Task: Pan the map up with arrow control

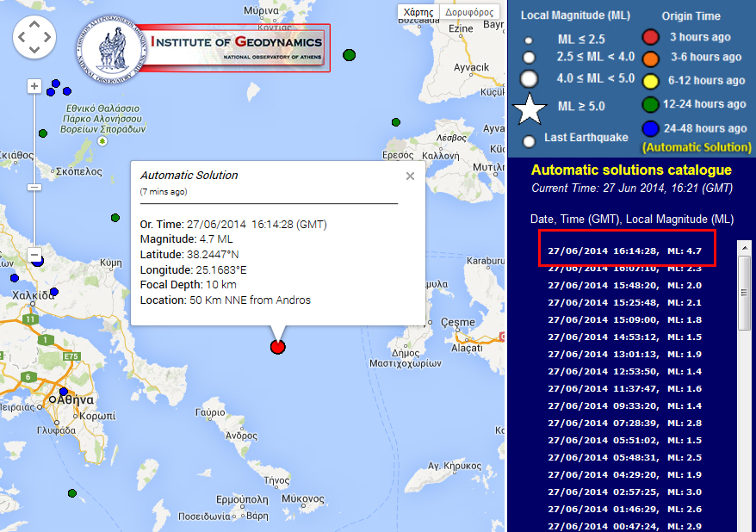Action: [x=34, y=24]
